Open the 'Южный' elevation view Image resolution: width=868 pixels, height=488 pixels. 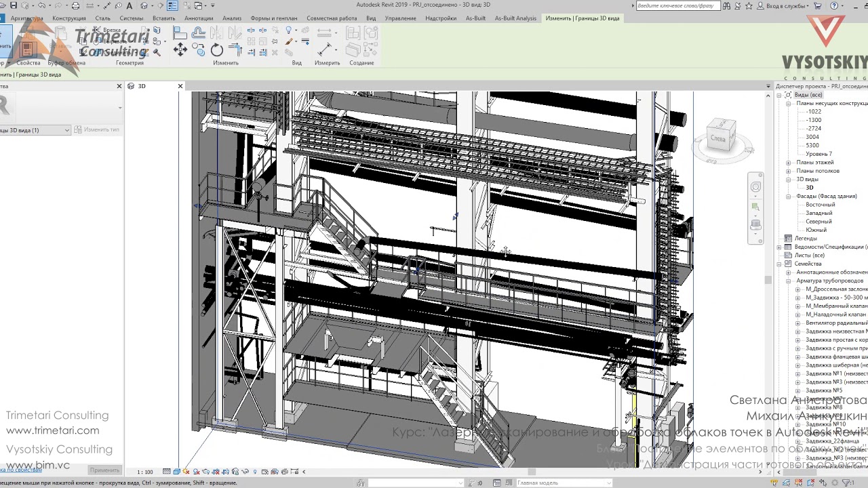click(816, 230)
